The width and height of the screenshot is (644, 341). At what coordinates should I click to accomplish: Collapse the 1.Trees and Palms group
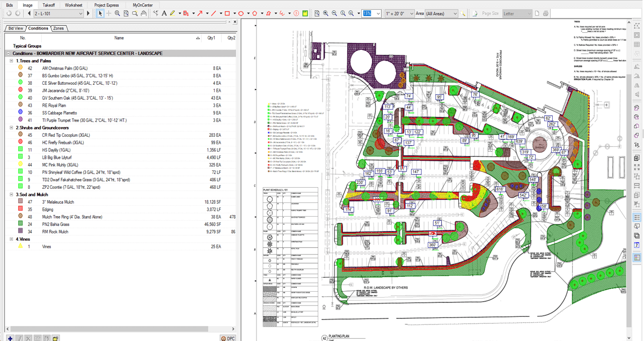(x=11, y=61)
